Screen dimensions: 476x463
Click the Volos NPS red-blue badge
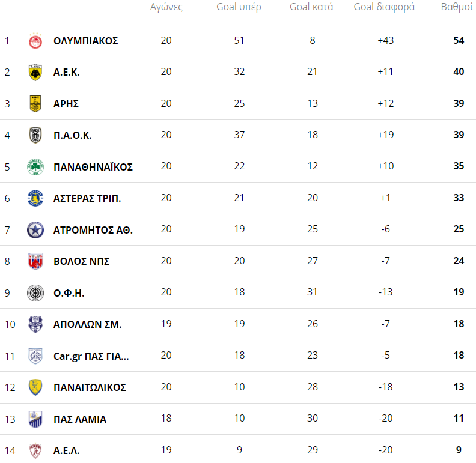click(35, 261)
